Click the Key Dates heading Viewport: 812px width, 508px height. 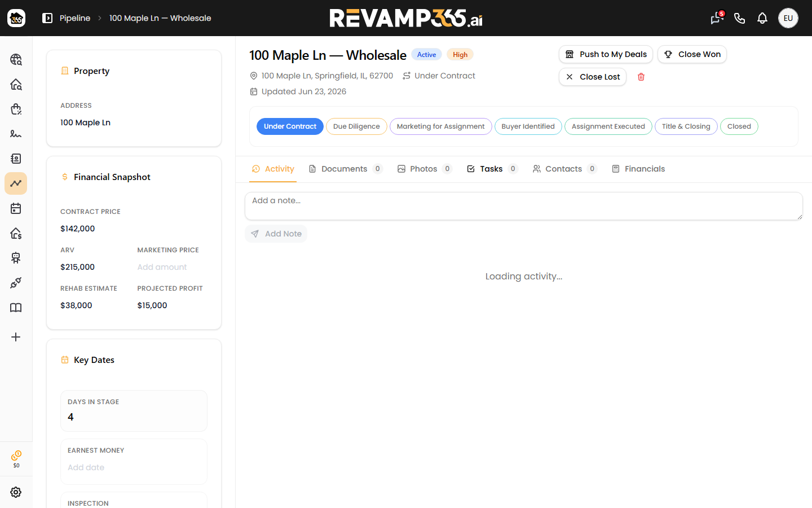[94, 360]
